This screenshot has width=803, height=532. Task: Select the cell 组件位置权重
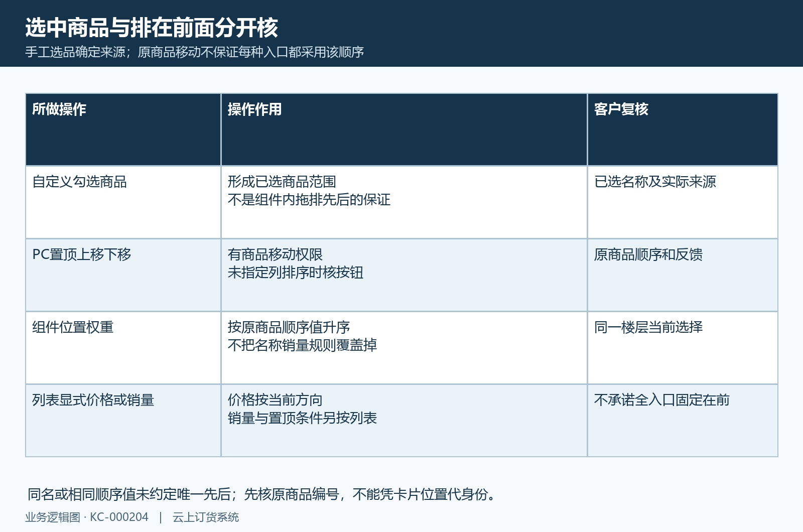point(123,348)
